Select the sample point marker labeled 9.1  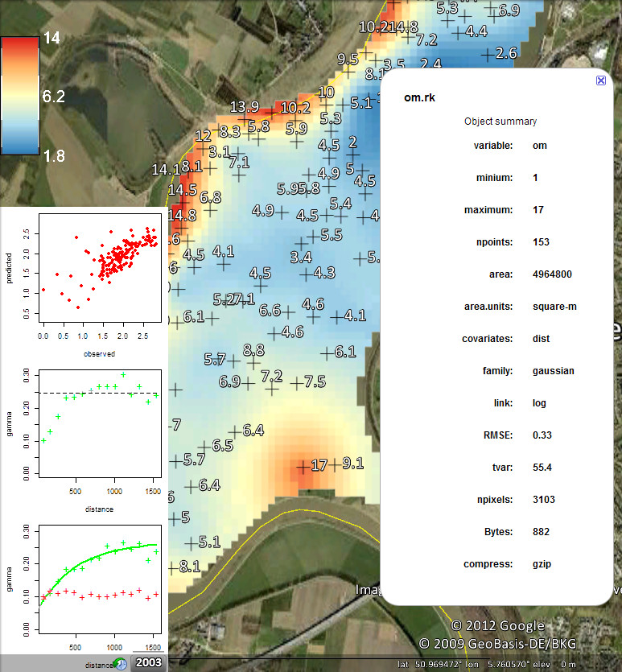(336, 464)
